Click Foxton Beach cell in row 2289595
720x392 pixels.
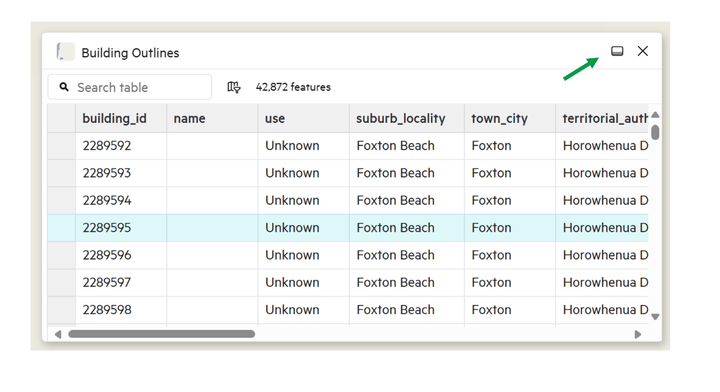[407, 228]
